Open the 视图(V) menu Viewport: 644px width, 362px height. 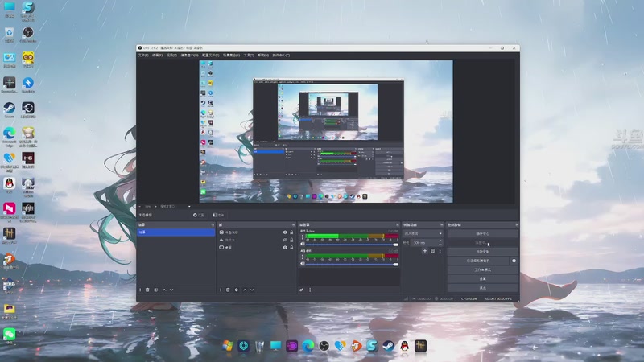[171, 55]
